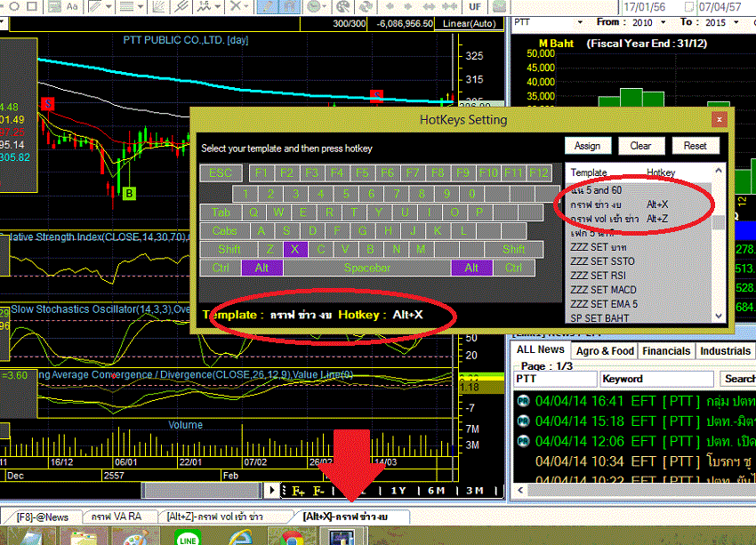Tick the checkbox beside date 07/04/57
Image resolution: width=756 pixels, height=545 pixels.
click(689, 7)
